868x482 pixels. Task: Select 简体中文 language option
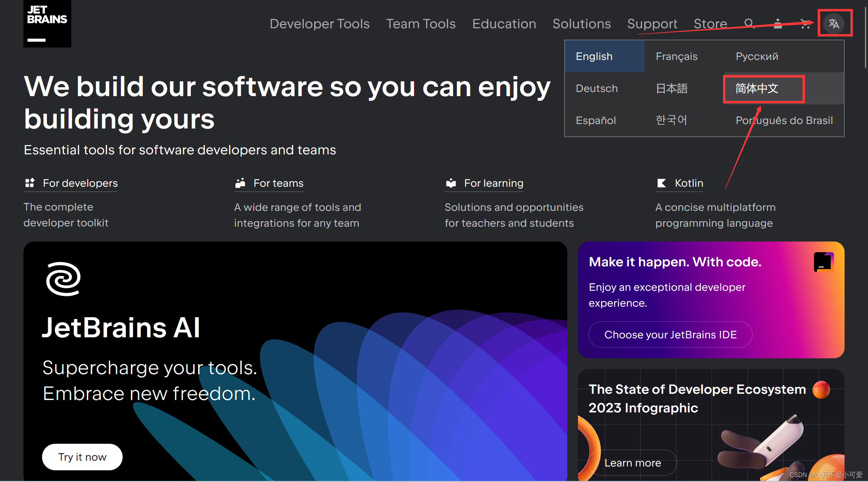pyautogui.click(x=757, y=89)
